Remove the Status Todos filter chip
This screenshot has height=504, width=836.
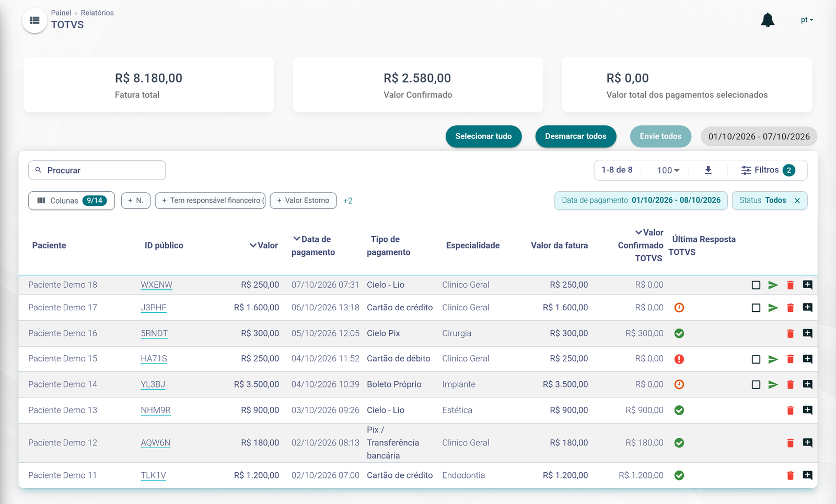[797, 201]
